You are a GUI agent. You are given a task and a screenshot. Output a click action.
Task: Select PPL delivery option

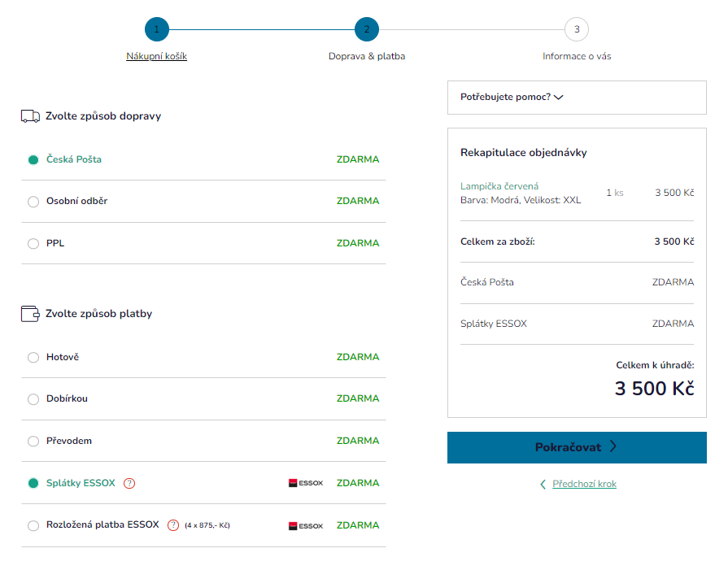tap(33, 243)
